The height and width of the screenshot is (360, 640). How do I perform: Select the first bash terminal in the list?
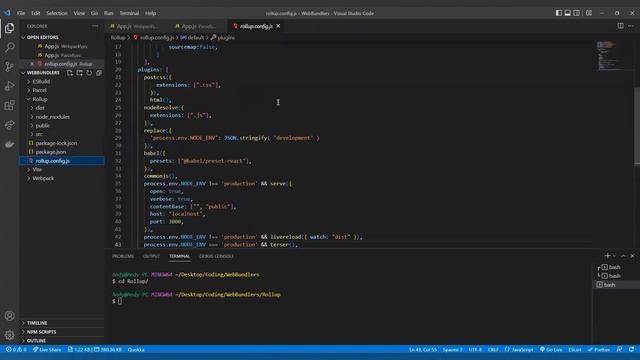click(x=616, y=267)
